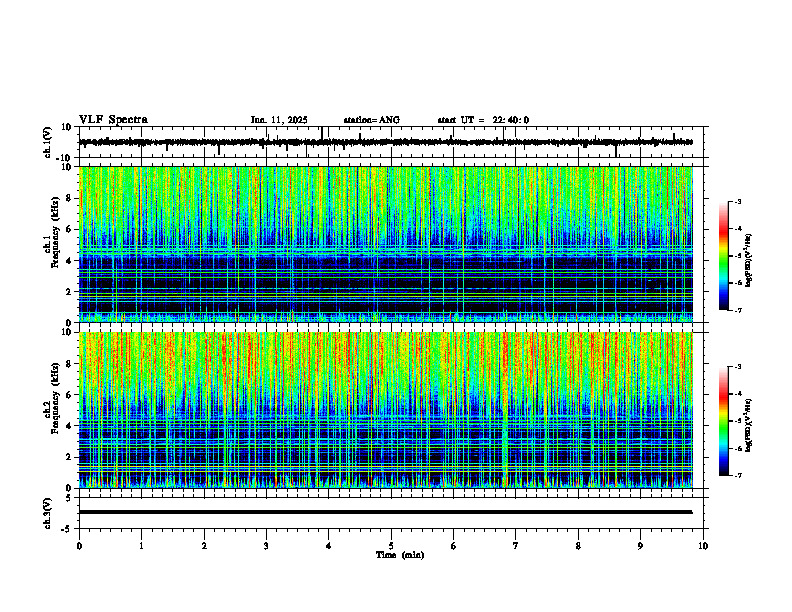Click the "station=ANG" header text
Screen dimensions: 792x612
pos(371,120)
